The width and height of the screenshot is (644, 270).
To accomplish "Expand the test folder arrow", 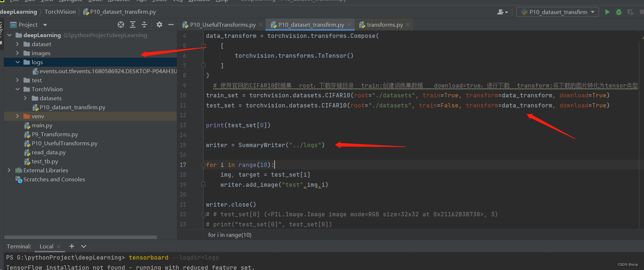I will pyautogui.click(x=17, y=80).
